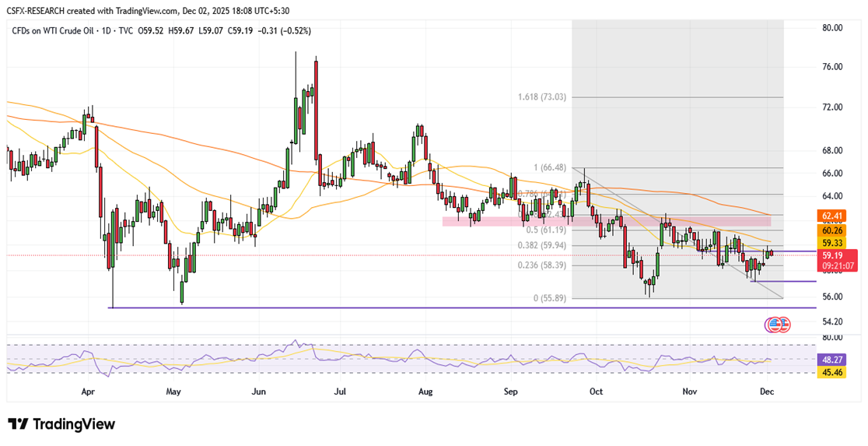Click the 0.382 (59.94) Fibonacci level label

pos(539,245)
